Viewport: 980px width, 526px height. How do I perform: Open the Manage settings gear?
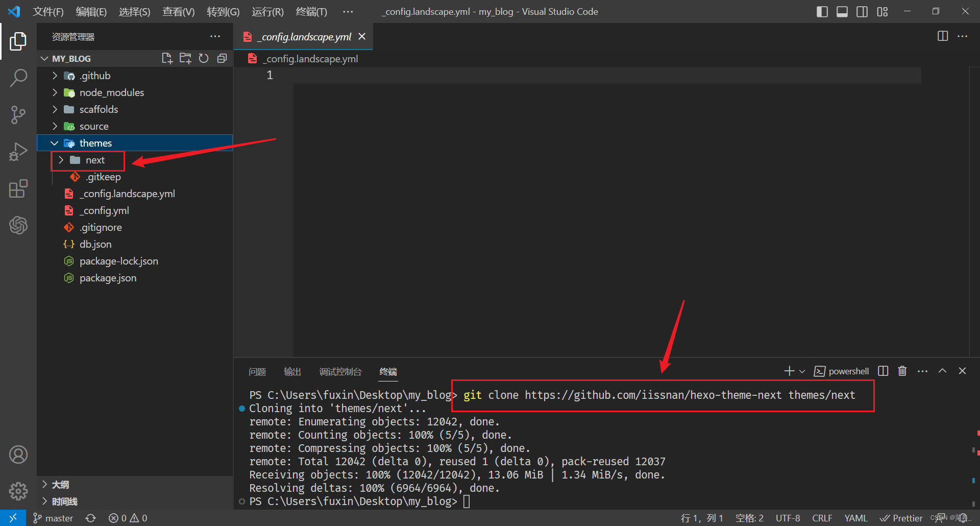[x=18, y=491]
